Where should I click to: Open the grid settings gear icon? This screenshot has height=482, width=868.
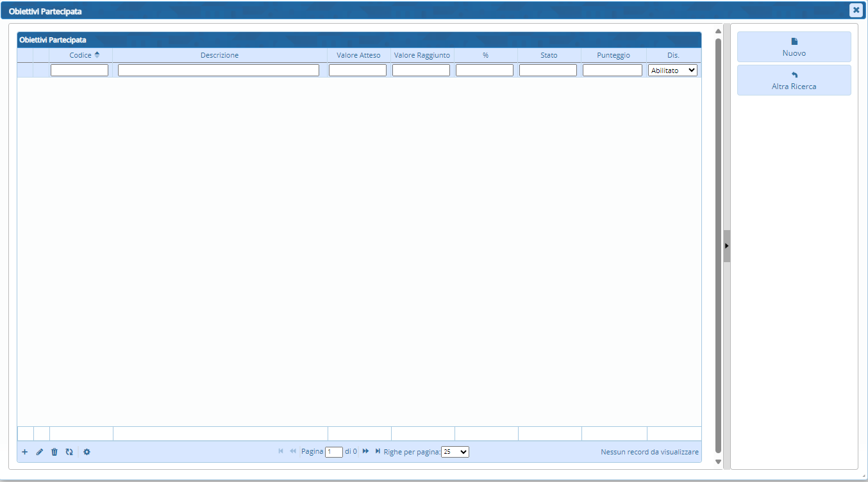coord(87,452)
